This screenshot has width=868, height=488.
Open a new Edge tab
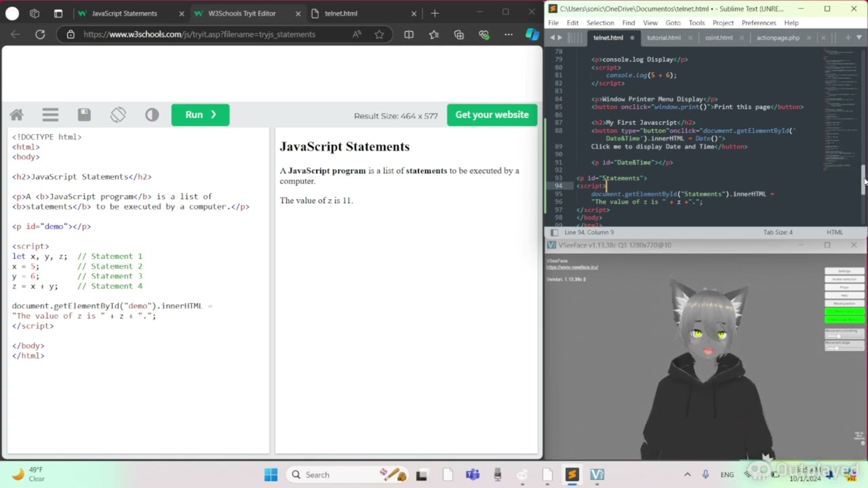coord(435,13)
